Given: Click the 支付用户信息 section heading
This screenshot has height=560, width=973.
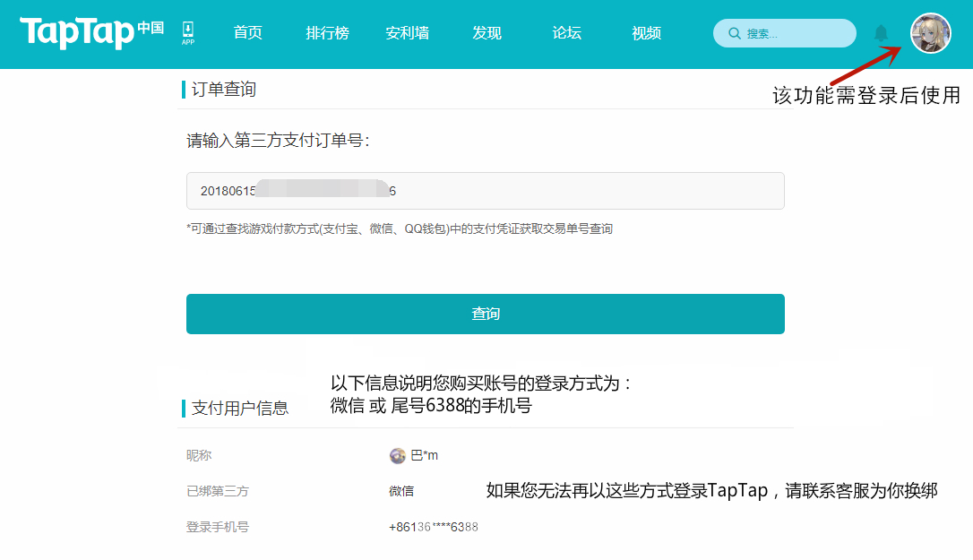Looking at the screenshot, I should [x=239, y=408].
